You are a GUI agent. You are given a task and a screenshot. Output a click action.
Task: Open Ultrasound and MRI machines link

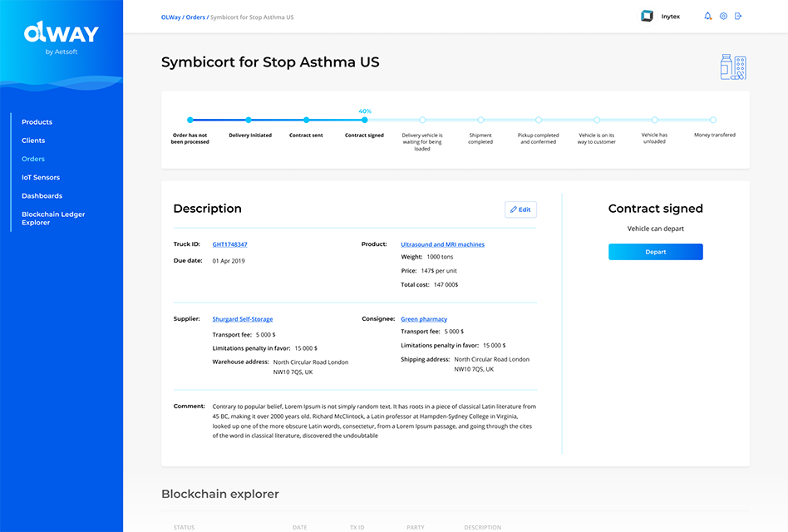pyautogui.click(x=442, y=244)
